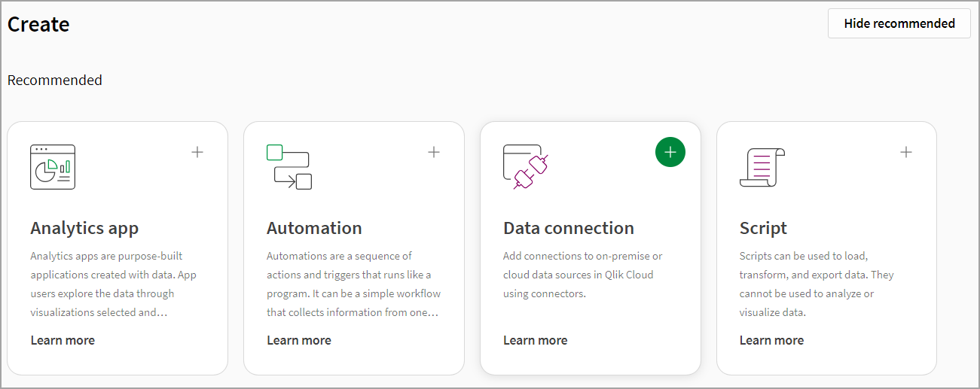Image resolution: width=980 pixels, height=389 pixels.
Task: Select the Analytics app card title
Action: click(84, 228)
